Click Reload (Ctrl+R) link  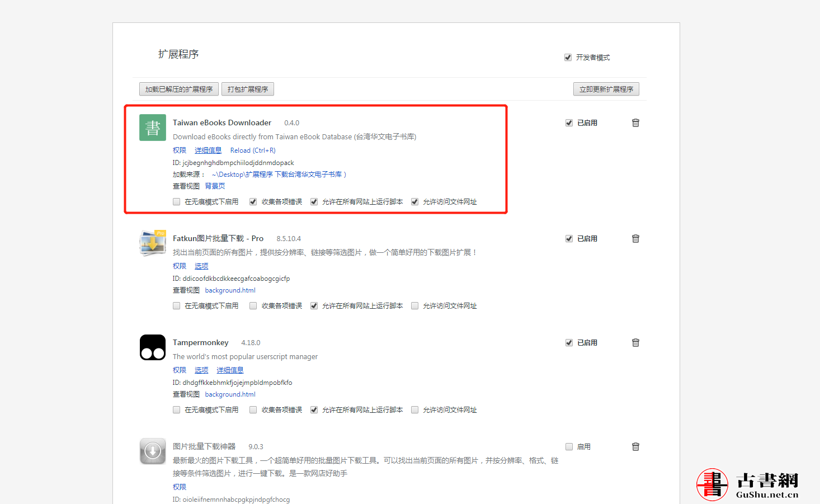[253, 150]
